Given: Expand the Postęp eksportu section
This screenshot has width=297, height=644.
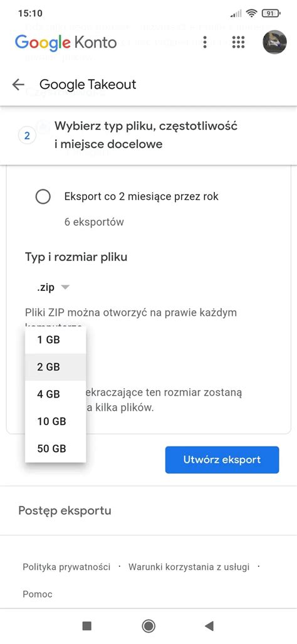Looking at the screenshot, I should 148,510.
